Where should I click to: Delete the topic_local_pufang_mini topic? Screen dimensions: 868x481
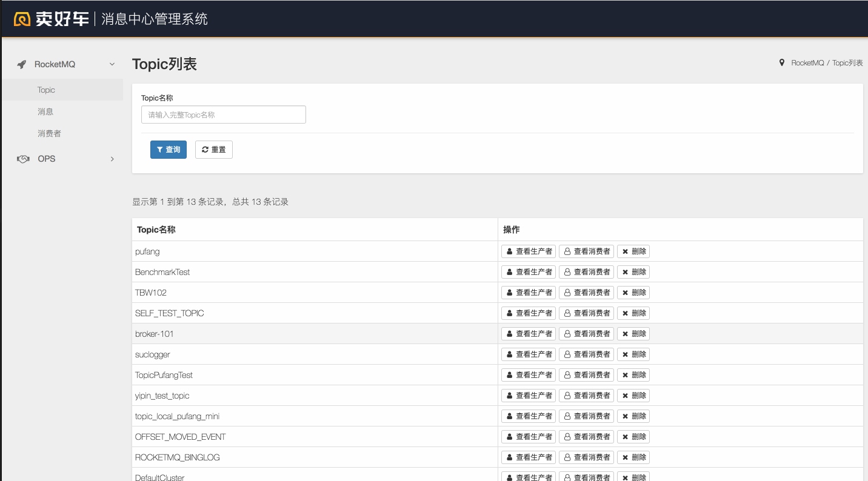tap(633, 416)
